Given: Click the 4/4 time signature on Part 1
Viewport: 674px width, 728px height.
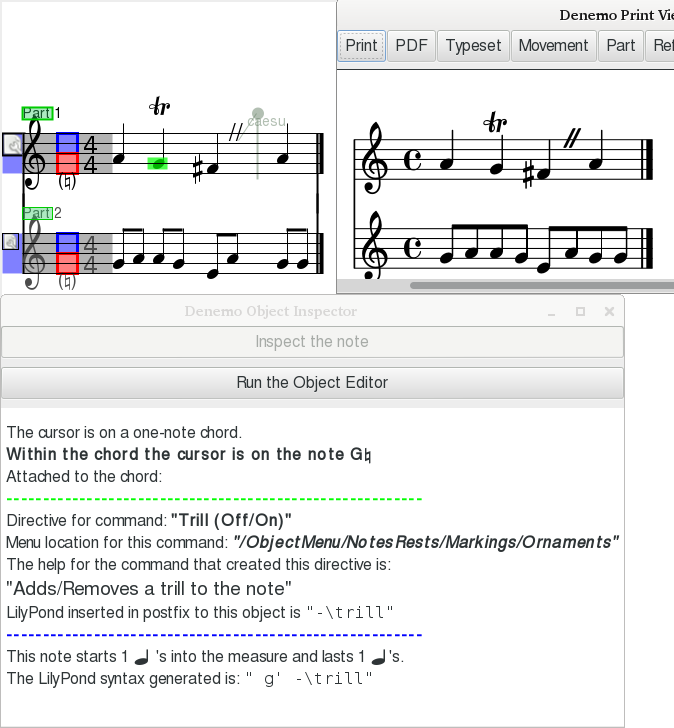Looking at the screenshot, I should [90, 154].
